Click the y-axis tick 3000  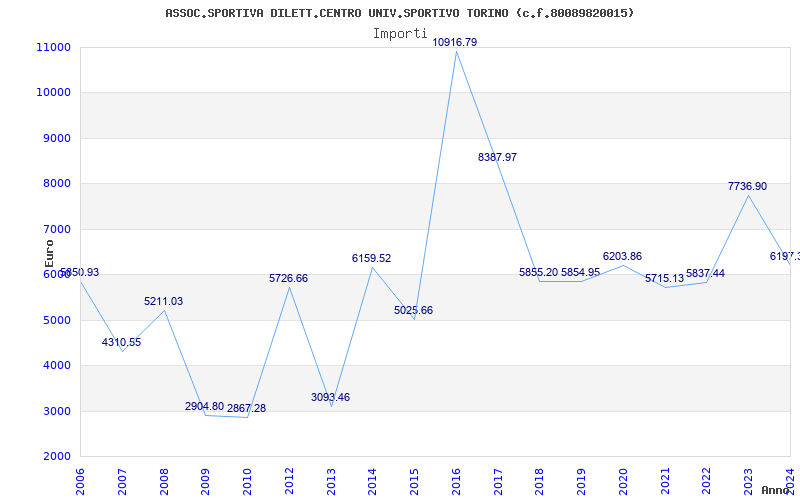pos(56,411)
